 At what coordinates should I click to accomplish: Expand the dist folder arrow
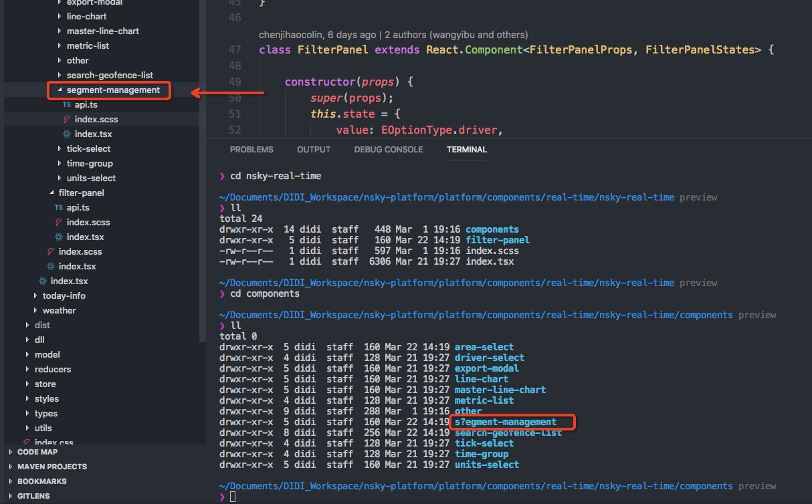27,326
